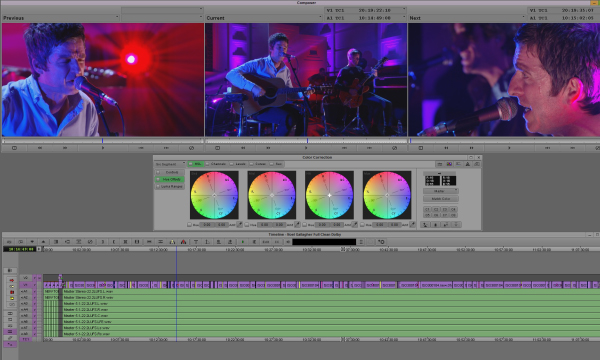This screenshot has width=600, height=360.
Task: Toggle the Hue Offsets enable button
Action: click(158, 179)
